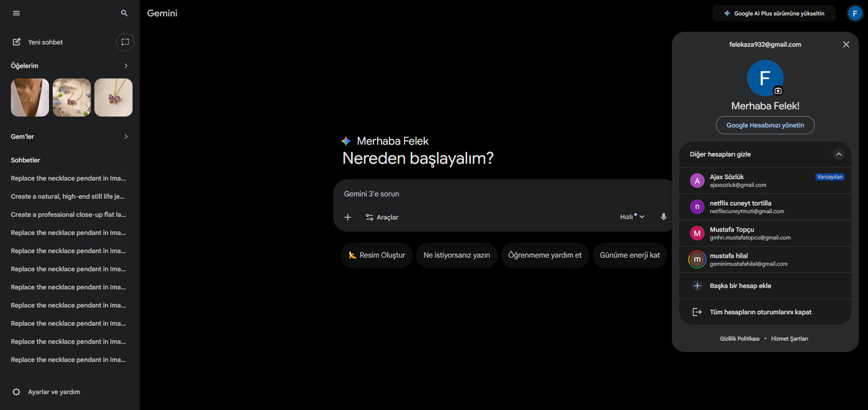Open the chat directly below Sohbetler heading

pyautogui.click(x=68, y=178)
